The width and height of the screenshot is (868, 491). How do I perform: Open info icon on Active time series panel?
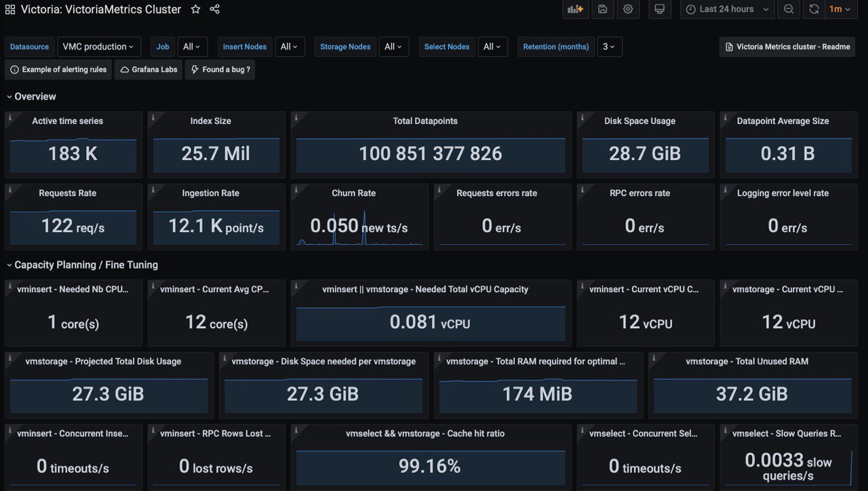10,117
